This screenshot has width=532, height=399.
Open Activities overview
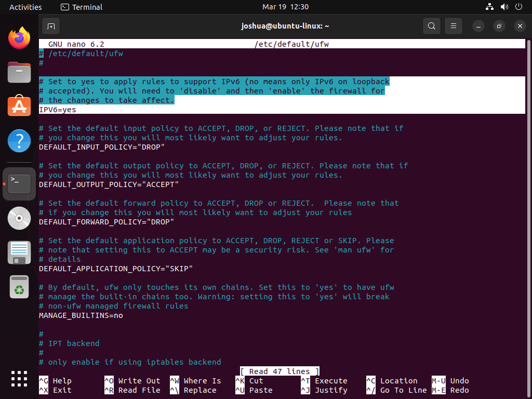tap(25, 7)
